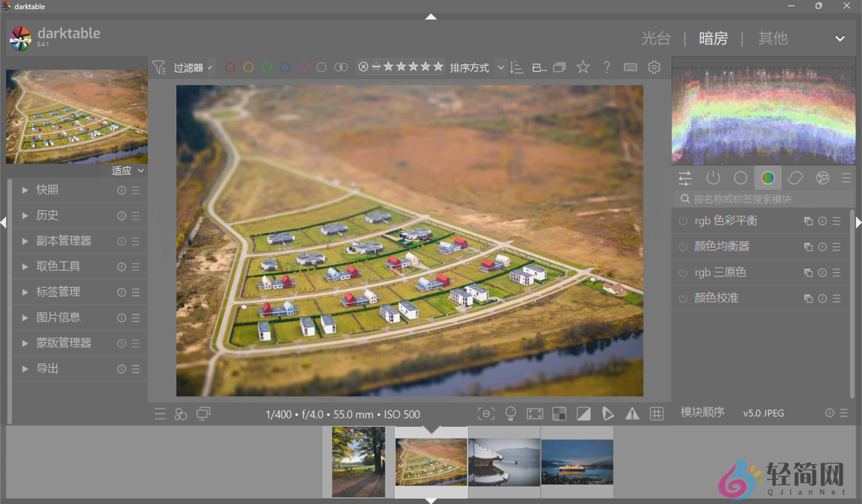Click the 模块顺序 button
The image size is (862, 504).
tap(702, 413)
